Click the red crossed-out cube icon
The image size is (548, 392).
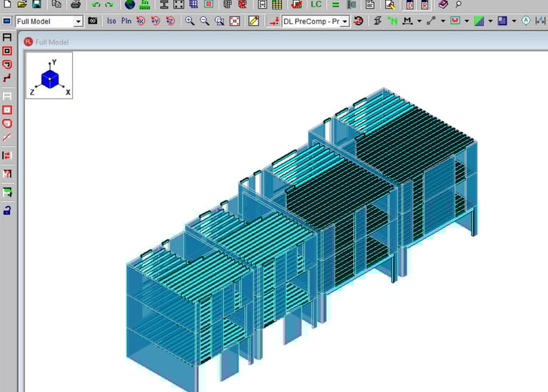point(242,4)
